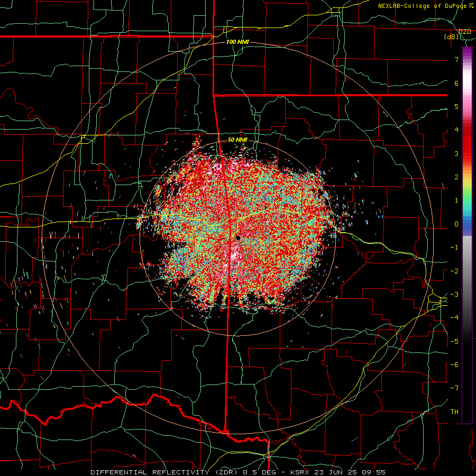Click the 2 dB value on color scale
This screenshot has width=476, height=476.
456,177
